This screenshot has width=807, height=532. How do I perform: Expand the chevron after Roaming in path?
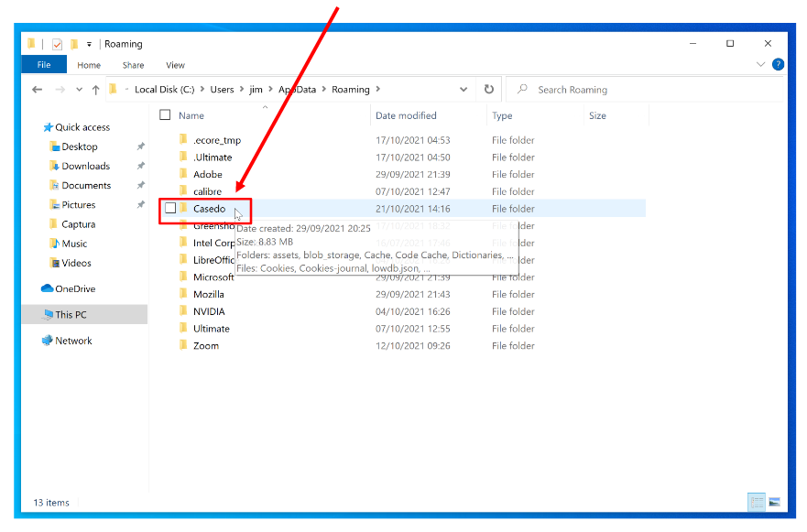coord(377,90)
